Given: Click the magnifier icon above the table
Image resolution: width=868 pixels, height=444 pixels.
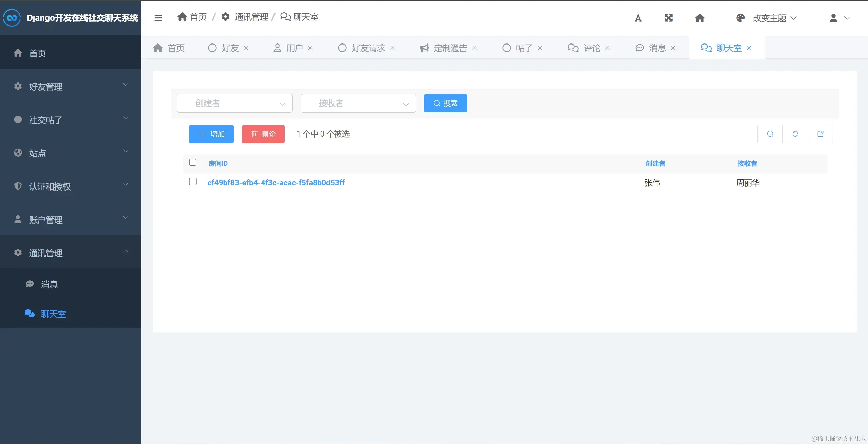Looking at the screenshot, I should coord(770,134).
